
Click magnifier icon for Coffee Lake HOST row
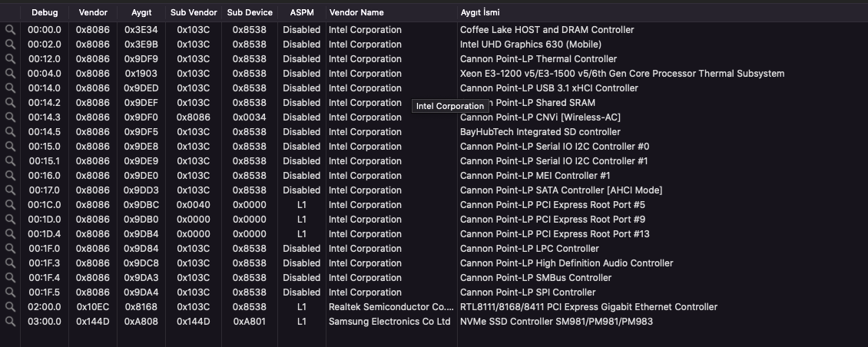10,30
